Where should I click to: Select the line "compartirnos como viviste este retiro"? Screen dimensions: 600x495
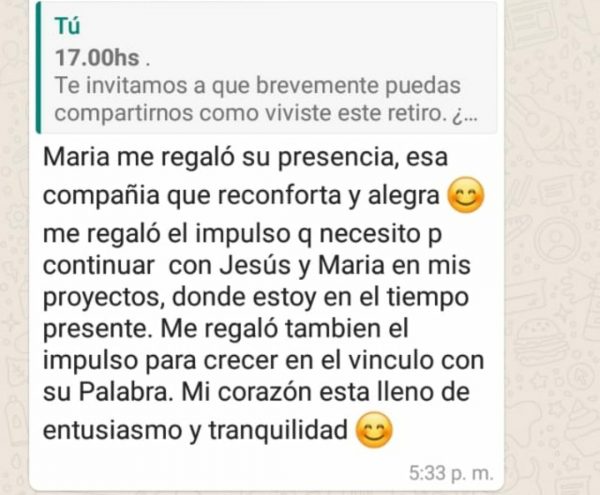(x=250, y=114)
